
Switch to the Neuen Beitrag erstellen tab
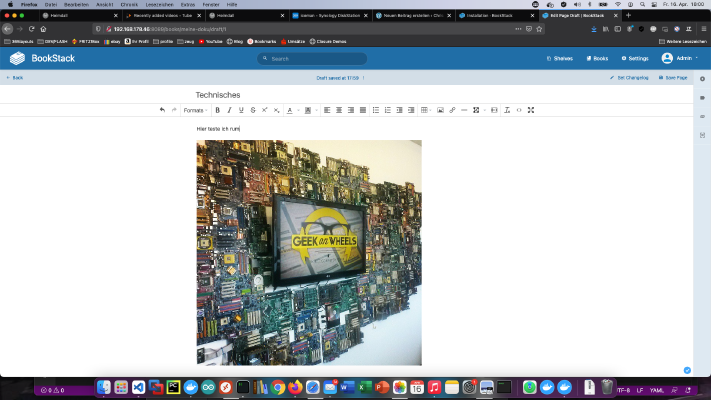click(414, 15)
